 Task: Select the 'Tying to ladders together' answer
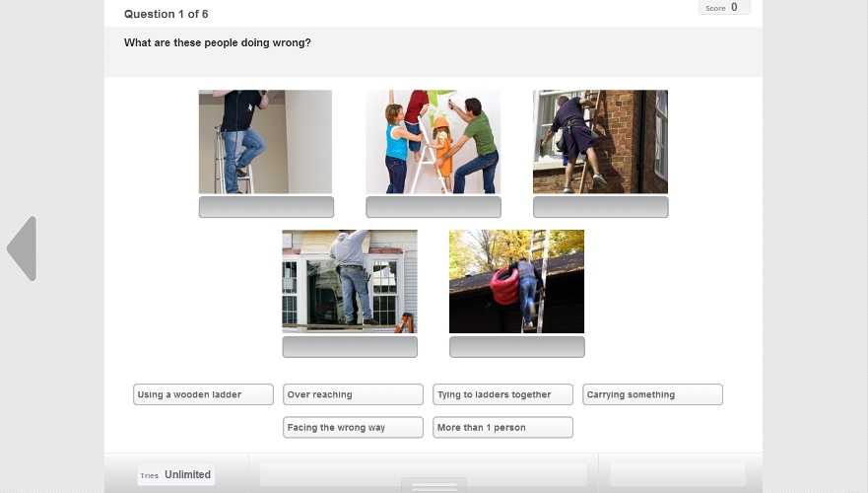pyautogui.click(x=502, y=394)
